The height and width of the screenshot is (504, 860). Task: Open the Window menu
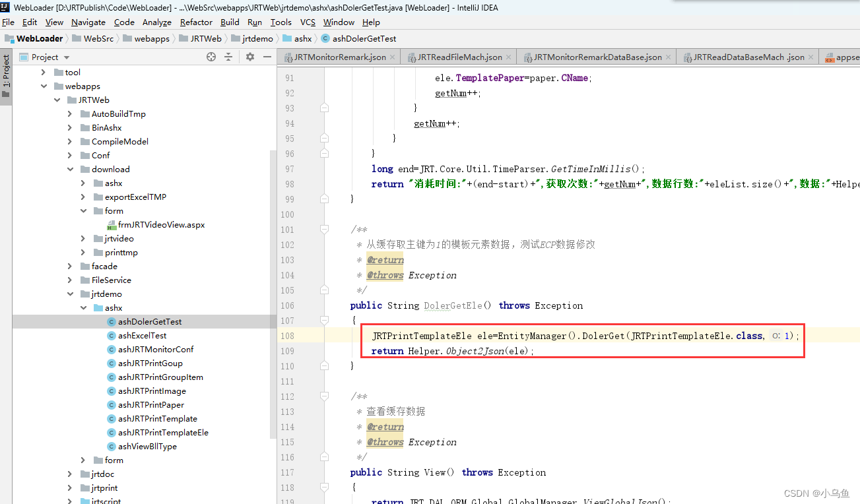pos(339,22)
